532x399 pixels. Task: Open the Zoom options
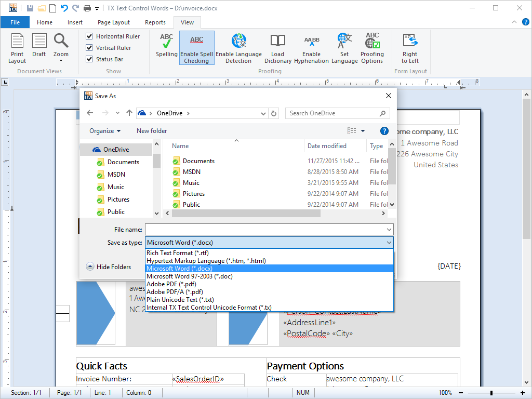coord(61,47)
